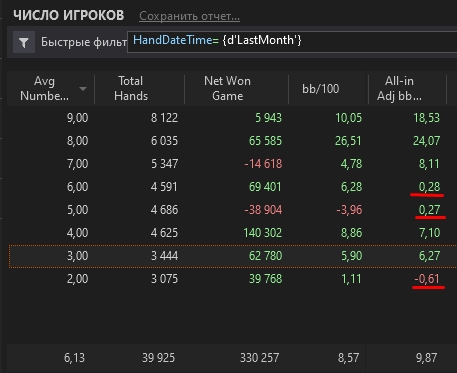Select the row with -38 904 net won

[232, 210]
